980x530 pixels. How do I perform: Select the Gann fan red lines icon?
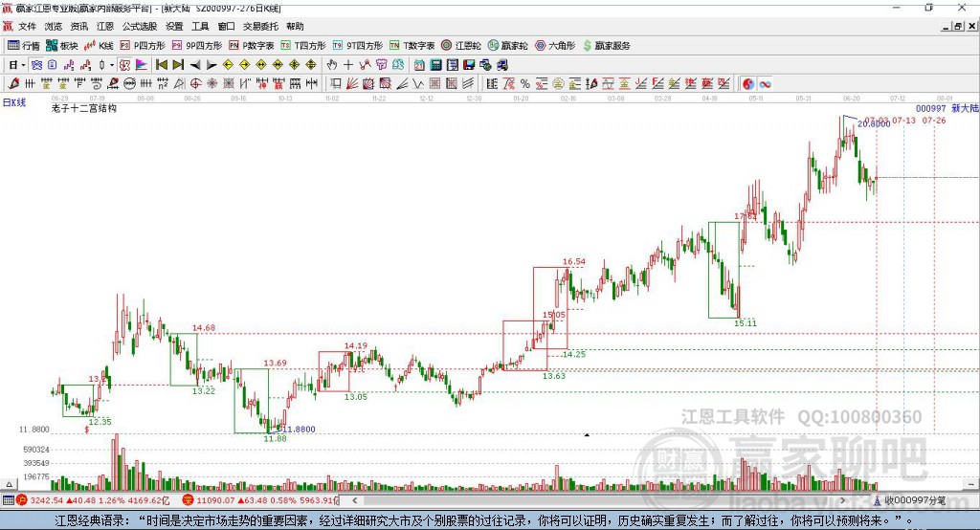[352, 84]
